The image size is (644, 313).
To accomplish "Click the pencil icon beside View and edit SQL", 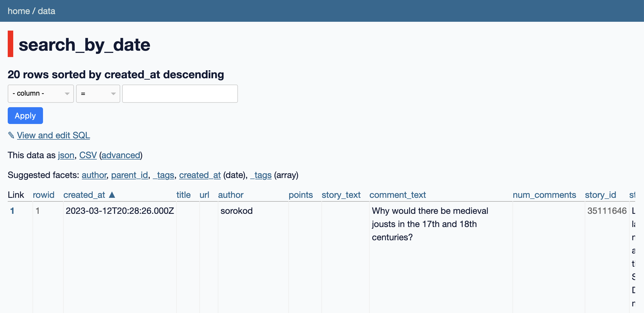I will pyautogui.click(x=11, y=135).
